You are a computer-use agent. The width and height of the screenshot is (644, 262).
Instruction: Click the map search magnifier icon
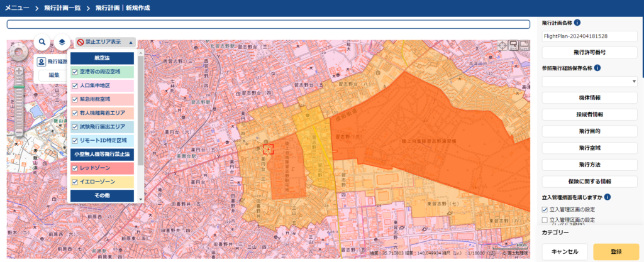42,42
